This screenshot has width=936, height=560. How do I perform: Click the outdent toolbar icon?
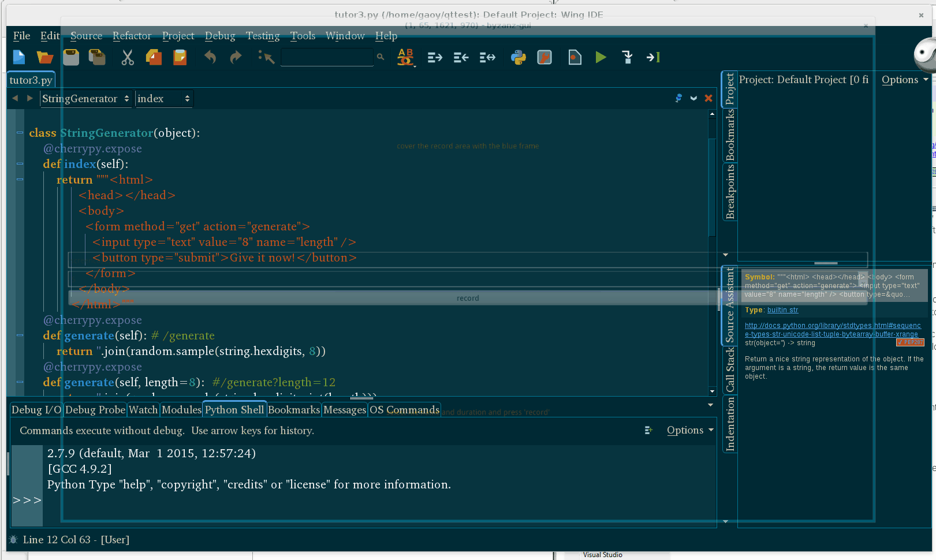coord(460,57)
